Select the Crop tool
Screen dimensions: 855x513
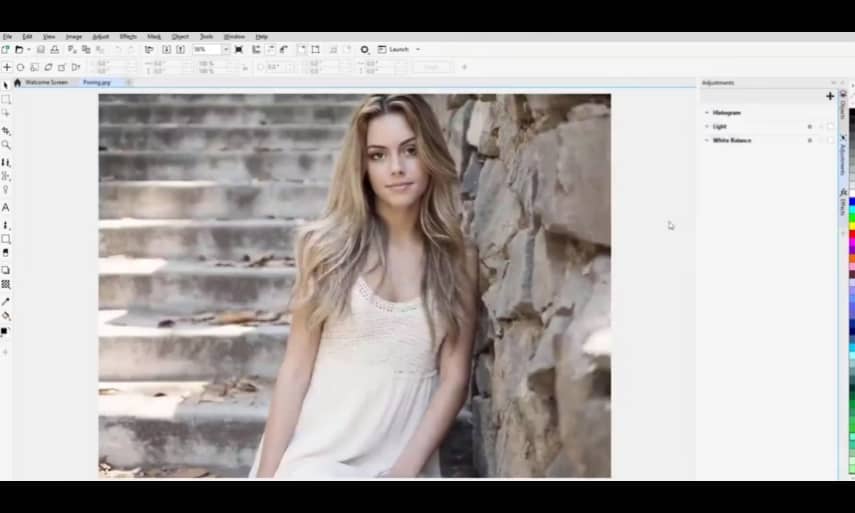5,131
